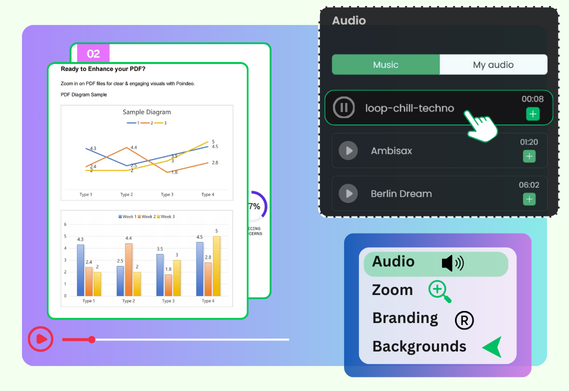Add Berlin Dream with its plus button
This screenshot has width=569, height=391.
click(529, 199)
